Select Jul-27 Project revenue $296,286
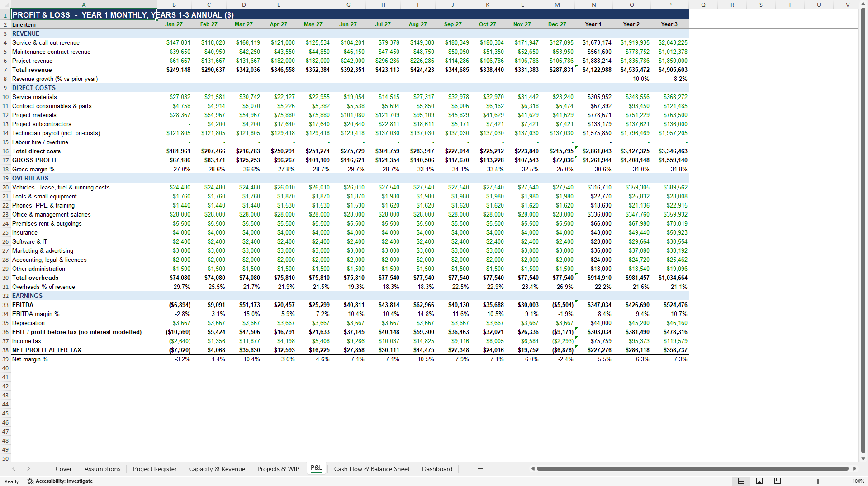 383,61
